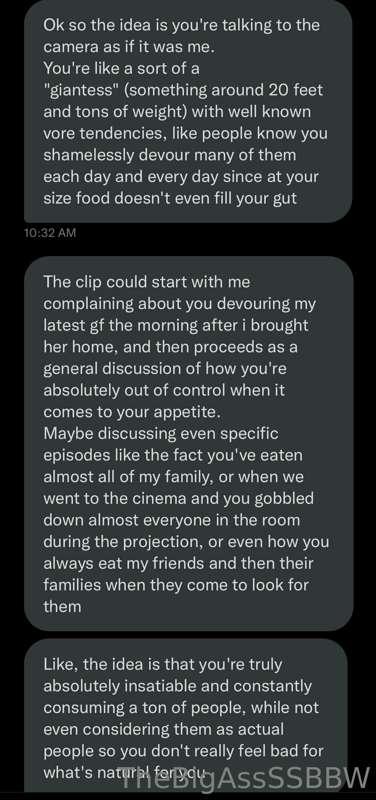Tap the bubble starting "Like, the idea is that"
Screen dimensions: 376x800
pos(186,716)
